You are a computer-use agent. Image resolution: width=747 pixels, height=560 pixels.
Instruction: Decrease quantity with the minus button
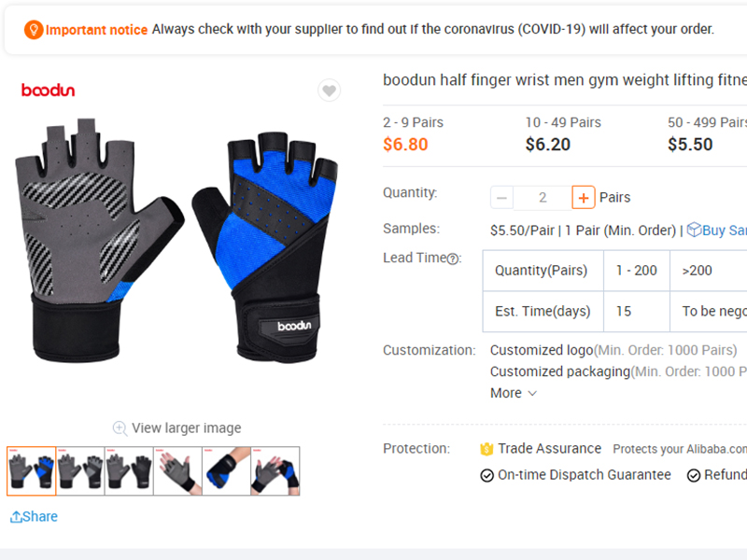(x=501, y=198)
